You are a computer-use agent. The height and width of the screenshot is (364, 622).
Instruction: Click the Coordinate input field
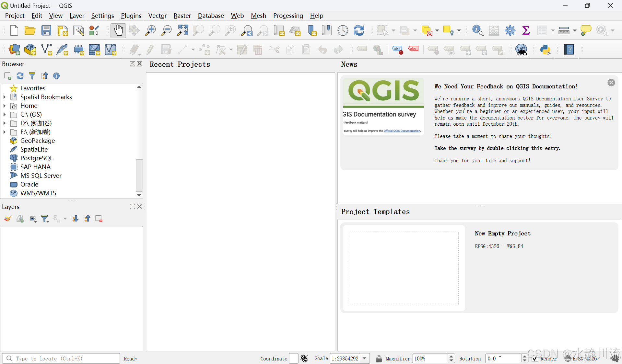[x=294, y=358]
